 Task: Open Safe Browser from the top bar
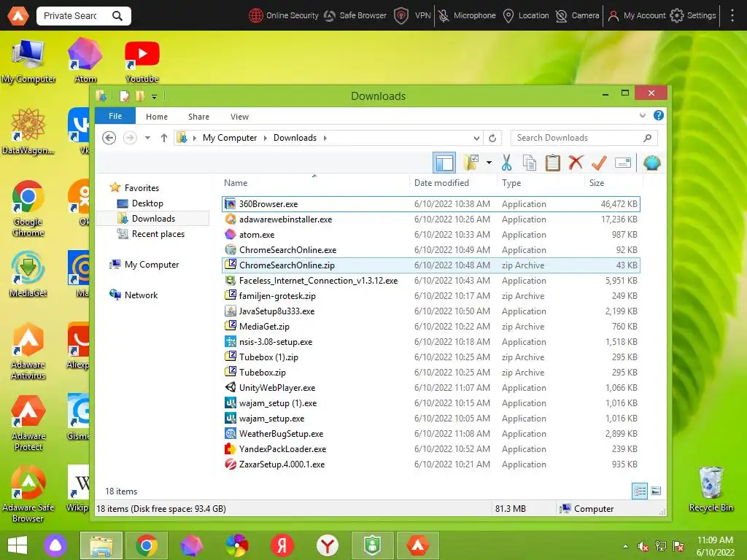(355, 16)
